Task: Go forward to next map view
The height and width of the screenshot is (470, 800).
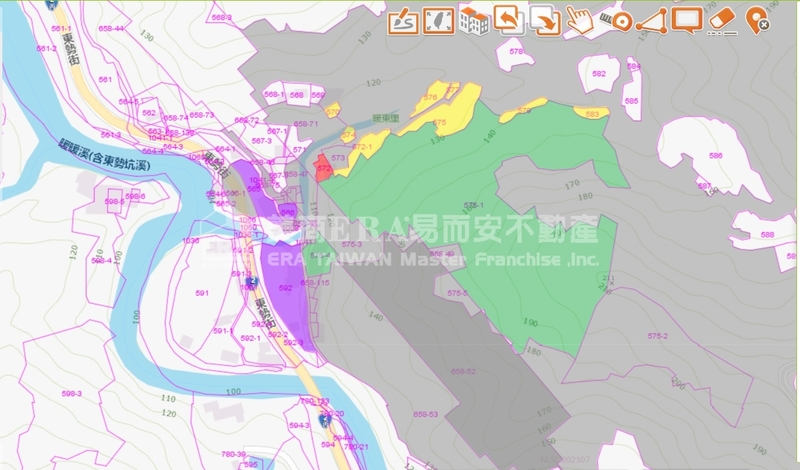Action: (544, 19)
